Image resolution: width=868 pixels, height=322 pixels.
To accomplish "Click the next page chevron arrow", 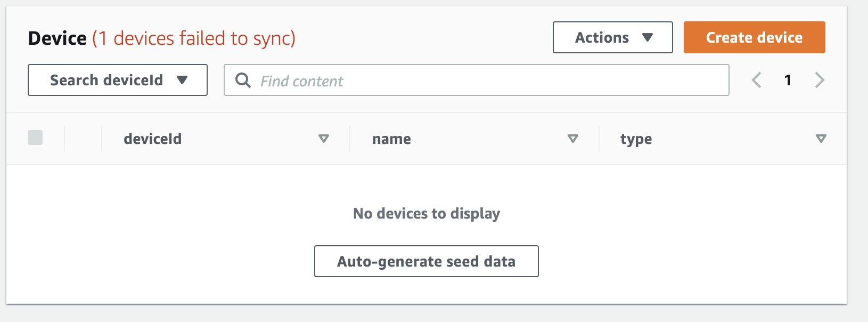I will pos(819,80).
